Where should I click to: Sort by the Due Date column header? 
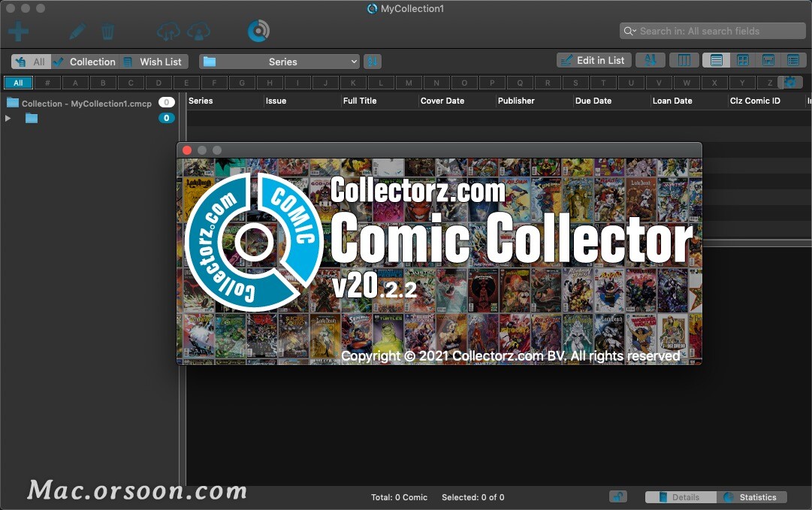tap(611, 101)
